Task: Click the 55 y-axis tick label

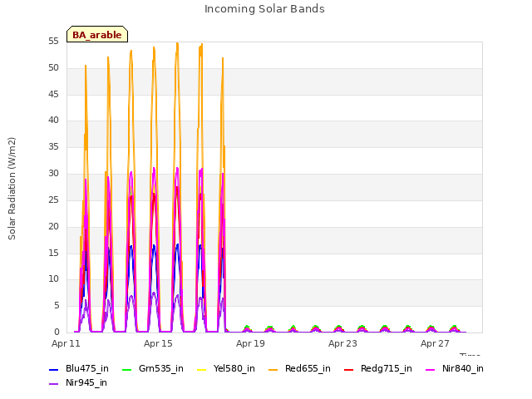Action: (53, 42)
